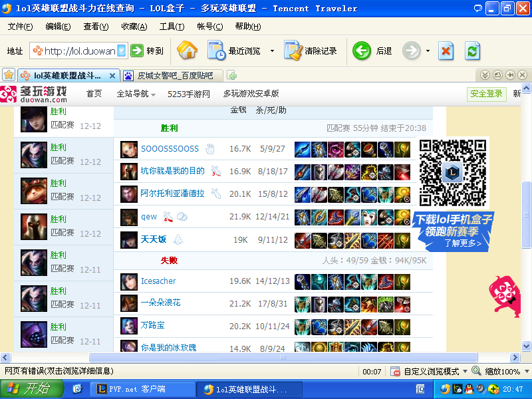Click the pink mascot floating icon
The image size is (532, 399).
pyautogui.click(x=505, y=296)
